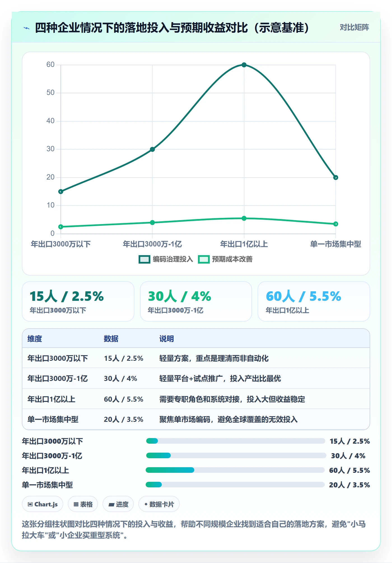Click the x-axis label 年出口3000万-1亿
The width and height of the screenshot is (392, 563).
(x=152, y=244)
